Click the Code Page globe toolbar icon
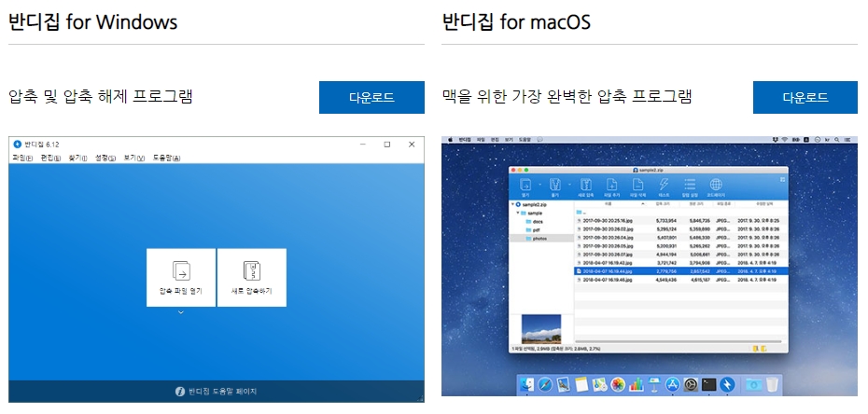This screenshot has height=414, width=868. 716,185
